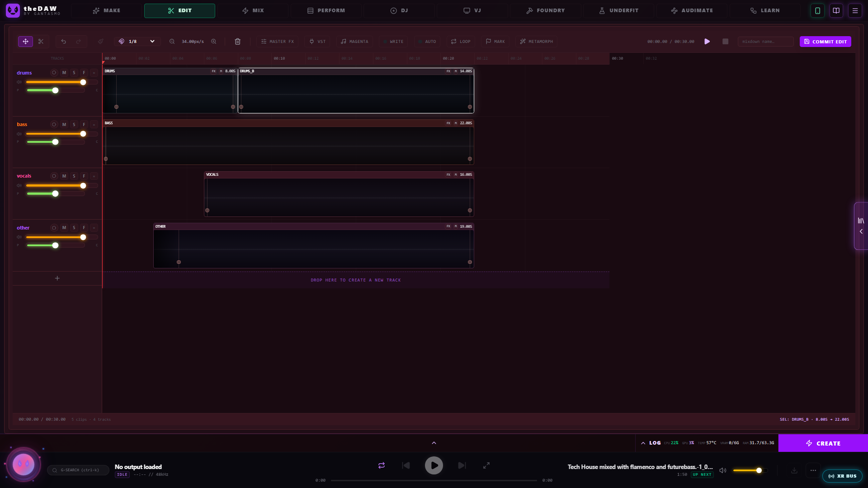Click Commit Edit button
Viewport: 868px width, 488px height.
coord(826,42)
